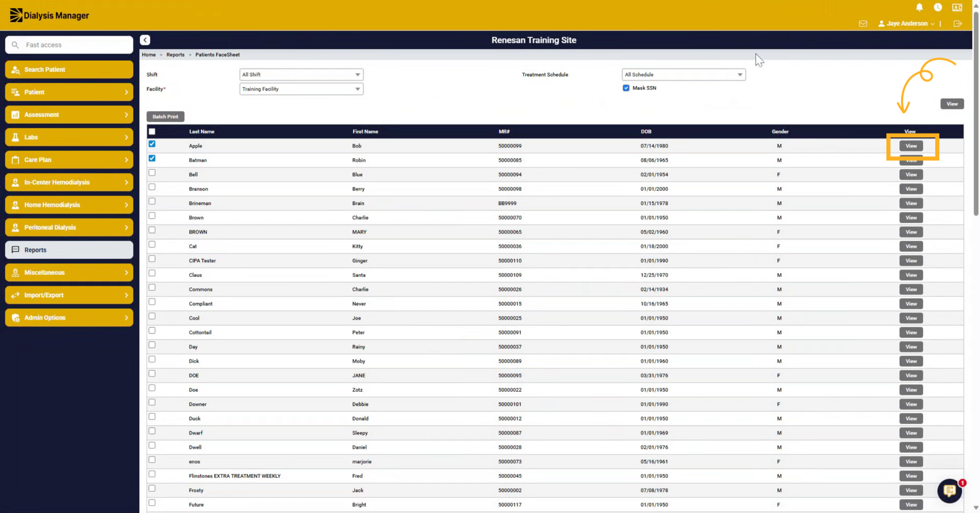This screenshot has height=513, width=980.
Task: Uncheck the Batman patient row checkbox
Action: (152, 158)
